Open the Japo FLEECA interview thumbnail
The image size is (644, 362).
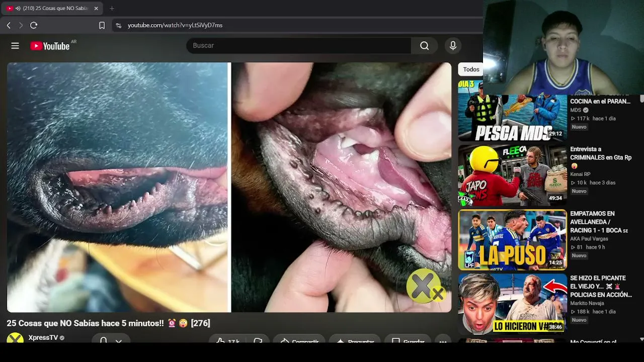[x=512, y=175]
